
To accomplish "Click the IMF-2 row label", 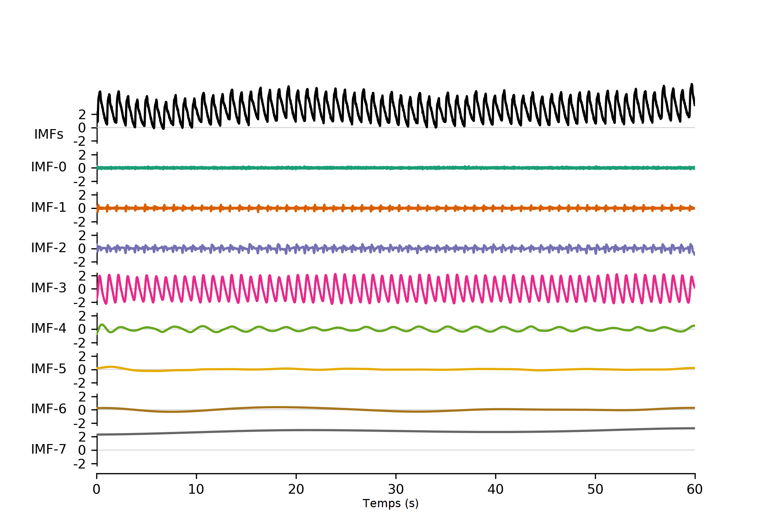I will coord(49,248).
